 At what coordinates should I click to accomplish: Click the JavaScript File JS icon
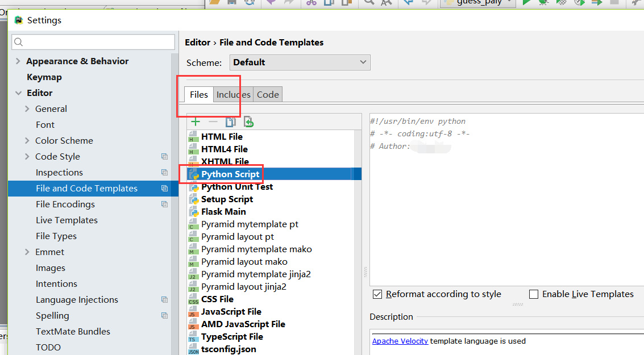pos(193,312)
